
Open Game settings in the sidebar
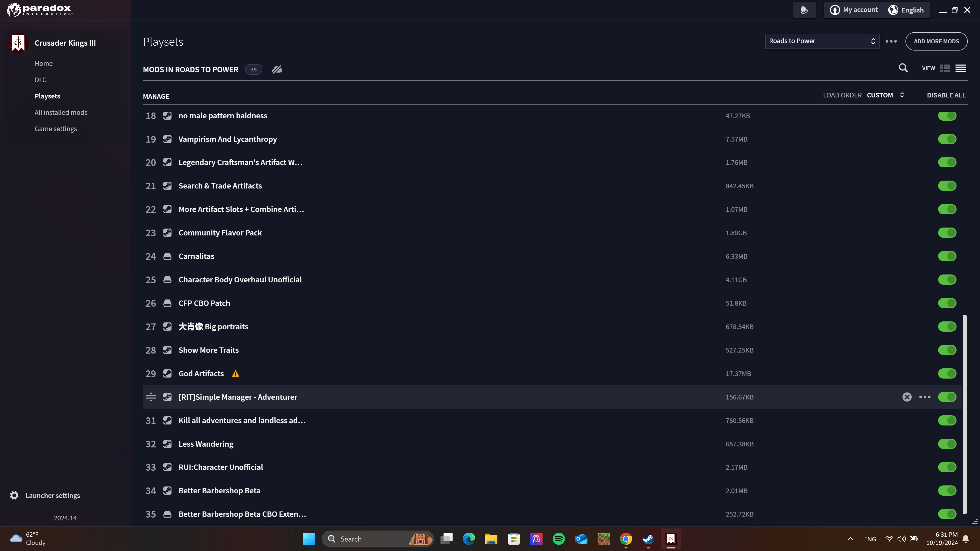tap(56, 129)
